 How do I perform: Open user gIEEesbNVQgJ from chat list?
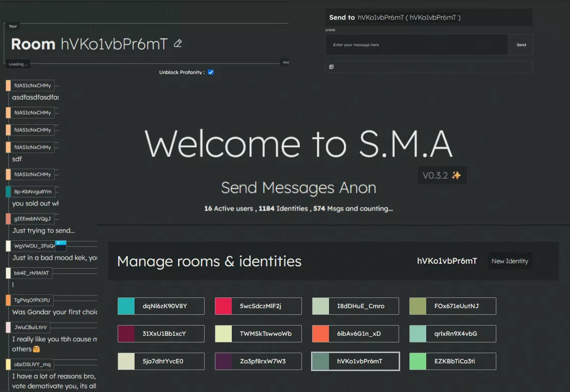[x=33, y=219]
